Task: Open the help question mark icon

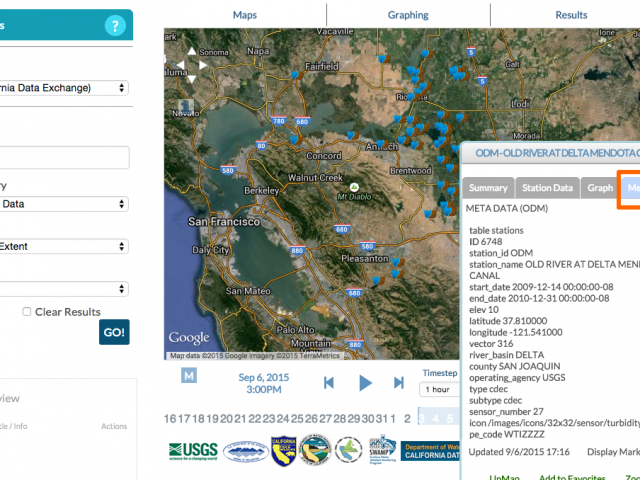Action: [x=115, y=26]
